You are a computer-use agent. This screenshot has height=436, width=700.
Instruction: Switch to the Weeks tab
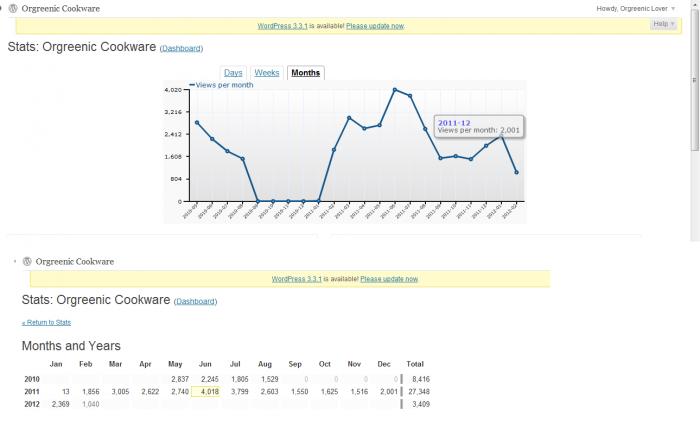click(267, 73)
